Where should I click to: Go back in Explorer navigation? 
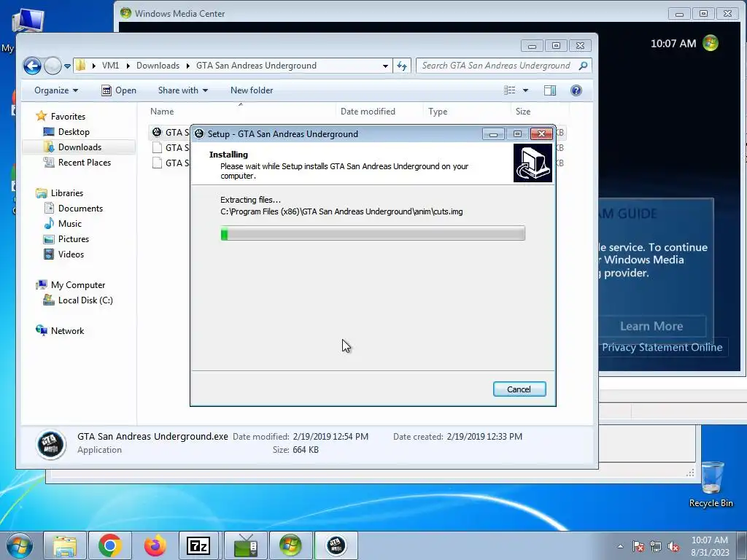point(32,66)
